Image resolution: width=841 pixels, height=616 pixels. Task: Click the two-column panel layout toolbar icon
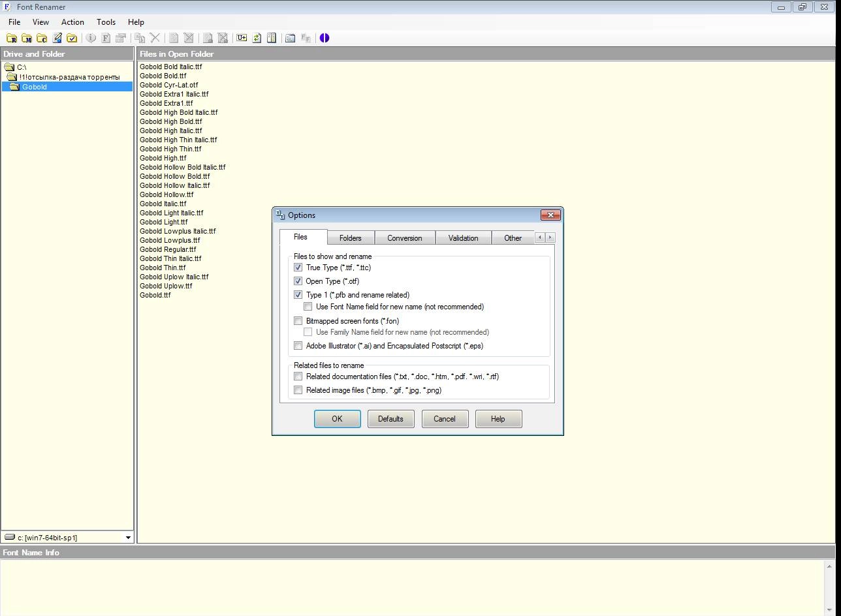(272, 38)
